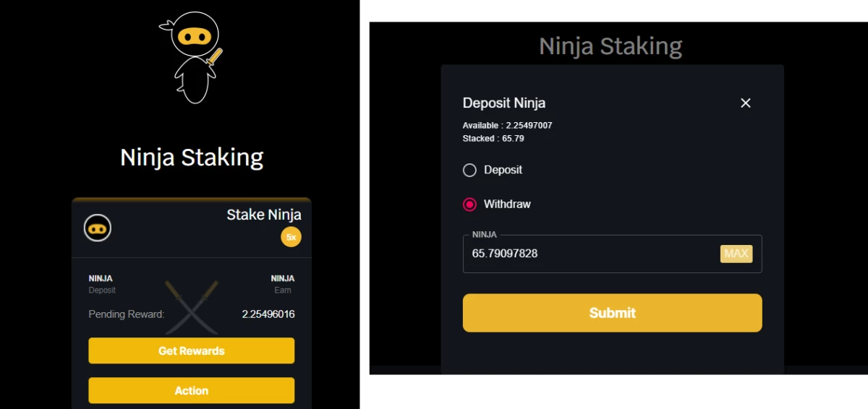Click the round ninja coin icon in Stake card

click(98, 228)
